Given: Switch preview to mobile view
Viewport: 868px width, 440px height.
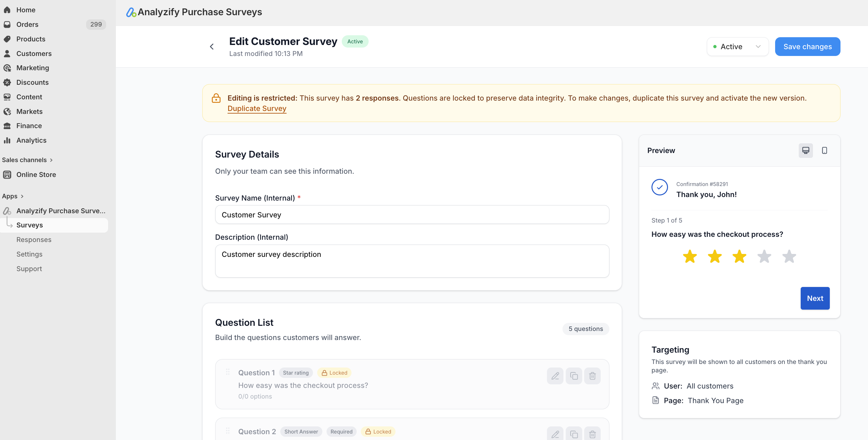Looking at the screenshot, I should tap(824, 150).
